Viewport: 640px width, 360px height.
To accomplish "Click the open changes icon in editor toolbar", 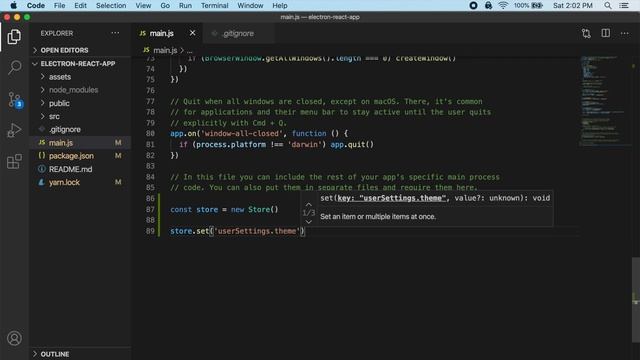I will [586, 33].
